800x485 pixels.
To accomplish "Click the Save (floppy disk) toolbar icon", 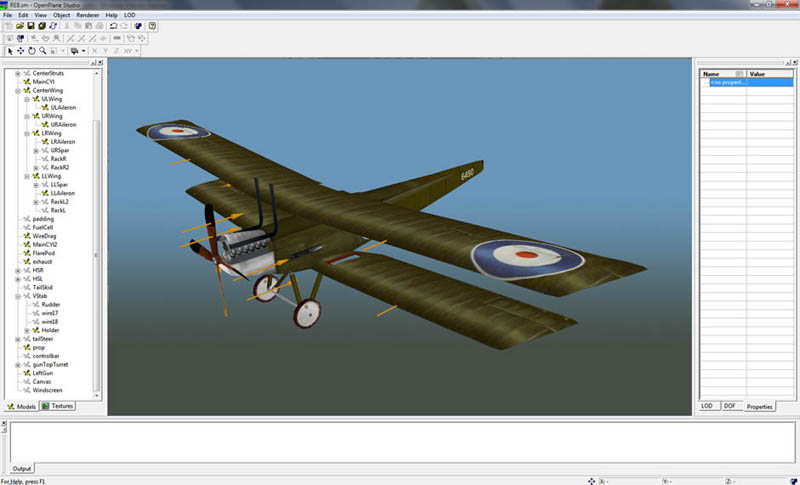I will (31, 26).
